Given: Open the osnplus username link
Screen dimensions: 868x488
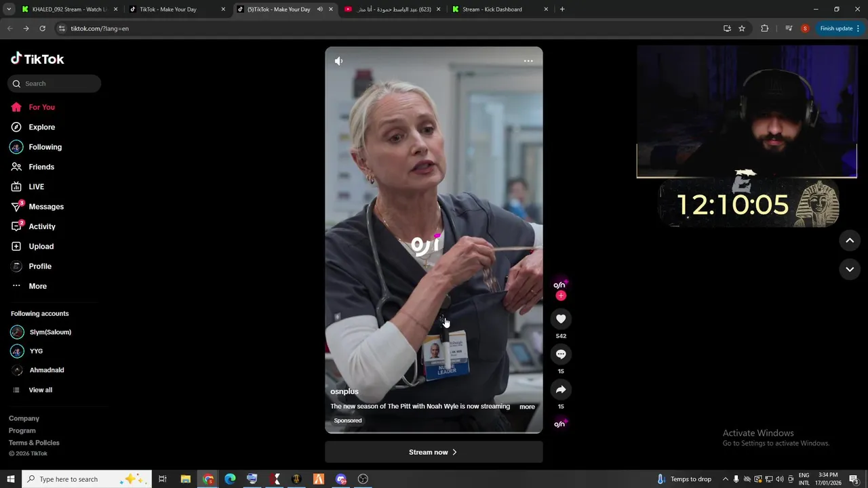Looking at the screenshot, I should [x=344, y=392].
